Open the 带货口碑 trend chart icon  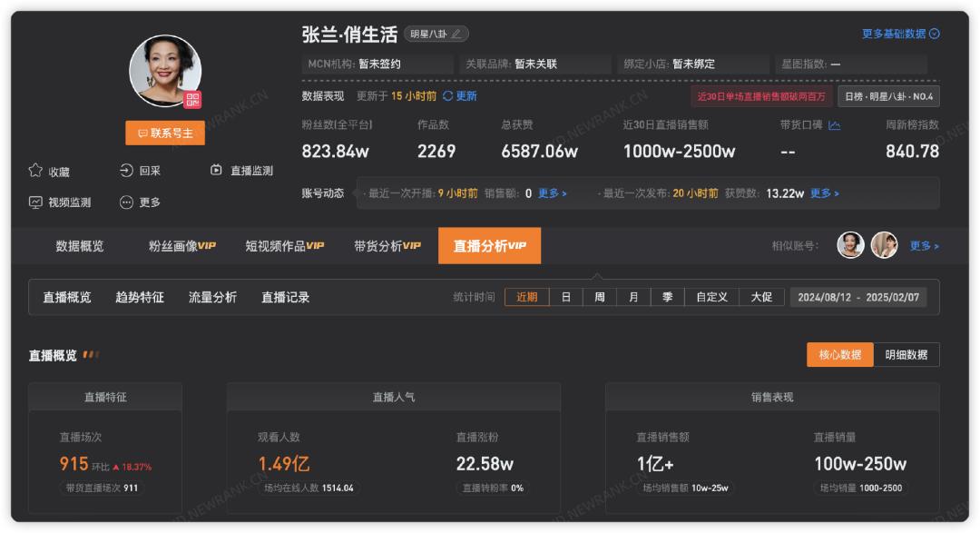pos(834,125)
